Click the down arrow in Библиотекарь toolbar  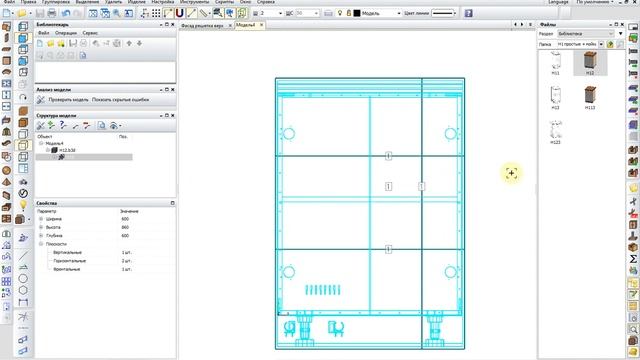(x=140, y=43)
